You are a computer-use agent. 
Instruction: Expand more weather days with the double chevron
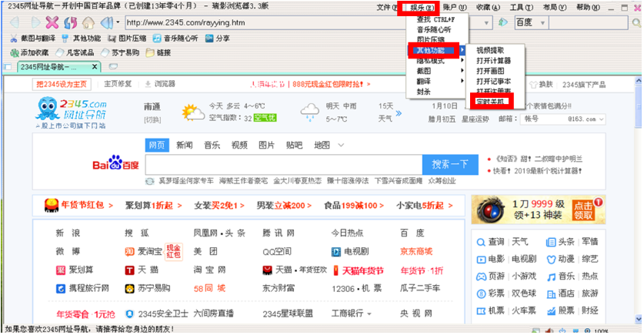(x=399, y=113)
